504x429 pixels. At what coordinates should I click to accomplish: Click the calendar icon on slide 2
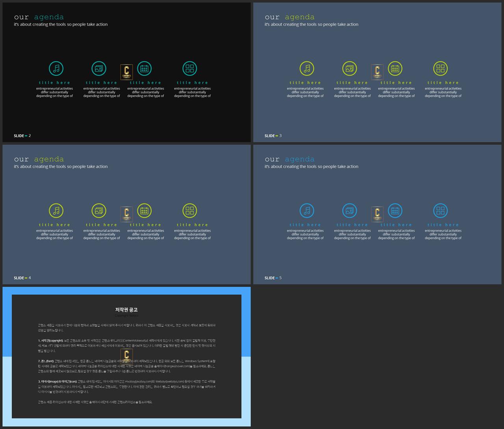point(145,69)
